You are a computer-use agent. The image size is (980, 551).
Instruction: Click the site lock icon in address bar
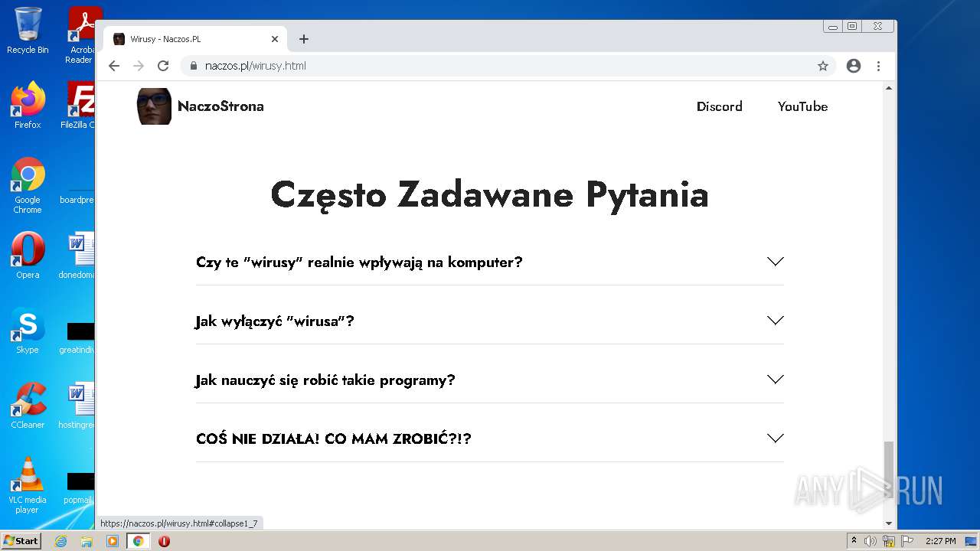tap(194, 66)
